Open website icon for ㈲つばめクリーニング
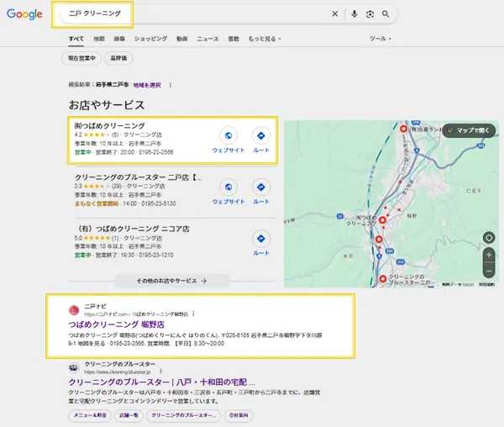This screenshot has width=504, height=427. coord(228,135)
